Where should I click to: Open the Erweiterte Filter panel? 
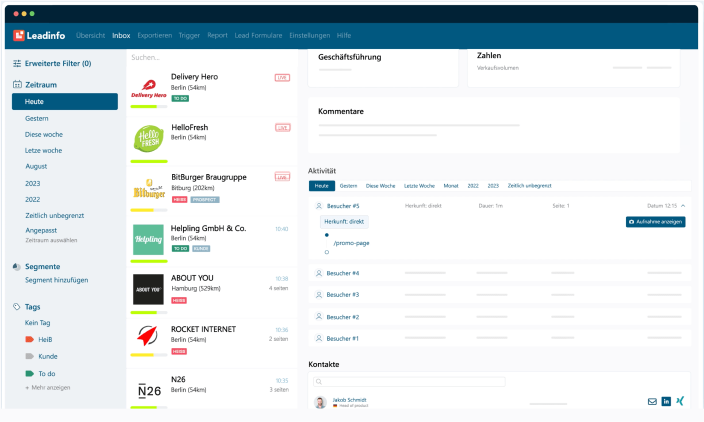click(x=57, y=63)
